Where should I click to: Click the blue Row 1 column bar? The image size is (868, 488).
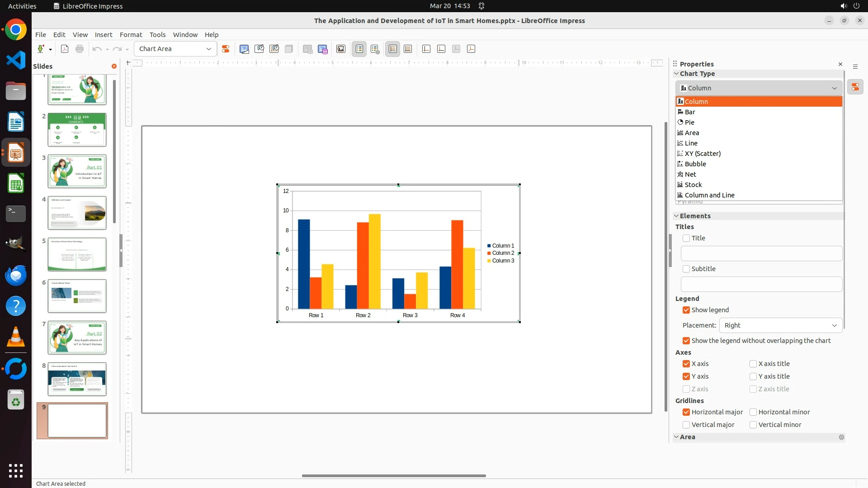pos(304,264)
